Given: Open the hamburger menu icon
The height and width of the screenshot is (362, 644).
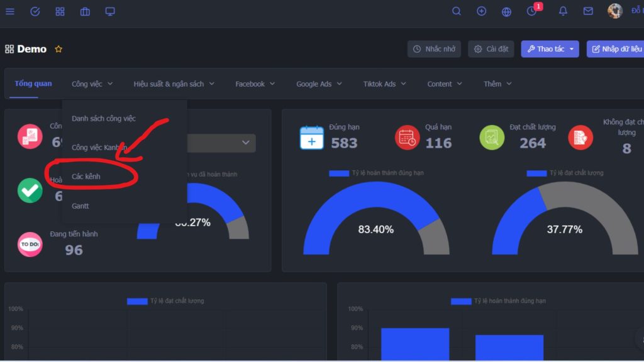Looking at the screenshot, I should (10, 11).
